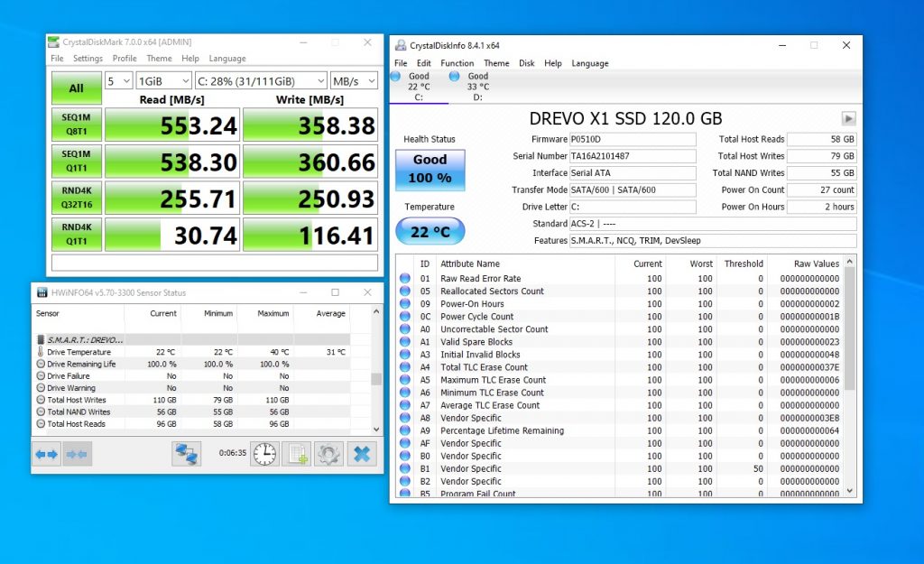Open the MB/s unit dropdown

(x=354, y=80)
